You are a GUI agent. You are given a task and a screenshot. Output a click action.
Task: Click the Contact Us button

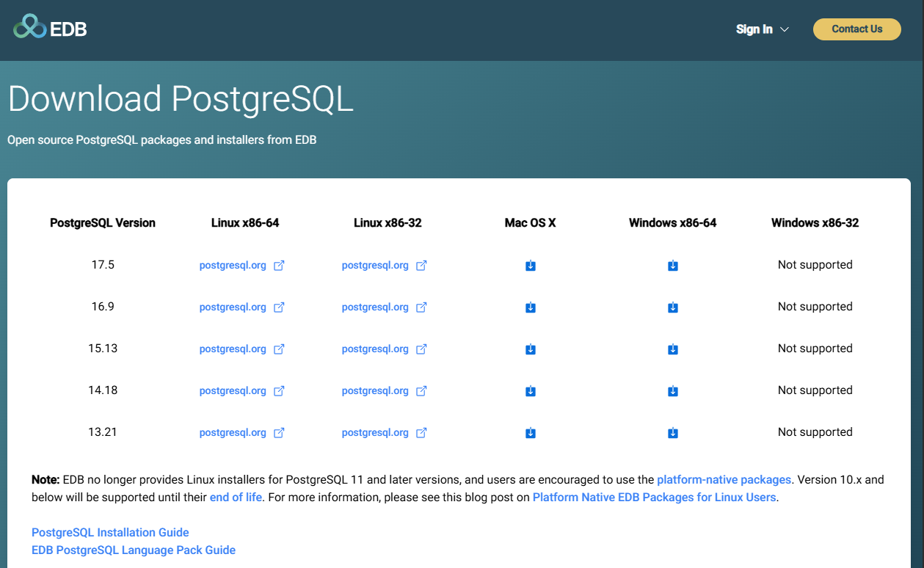(x=856, y=29)
